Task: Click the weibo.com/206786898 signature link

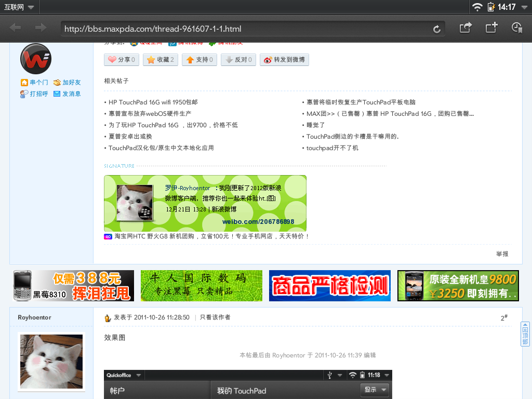Action: click(x=258, y=221)
